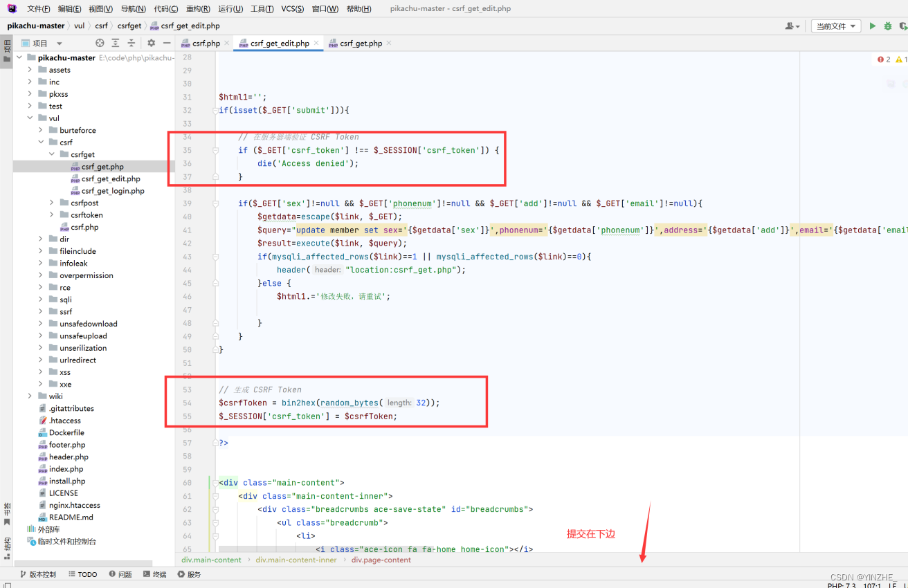908x588 pixels.
Task: Start debugging with the green bug icon
Action: (888, 26)
